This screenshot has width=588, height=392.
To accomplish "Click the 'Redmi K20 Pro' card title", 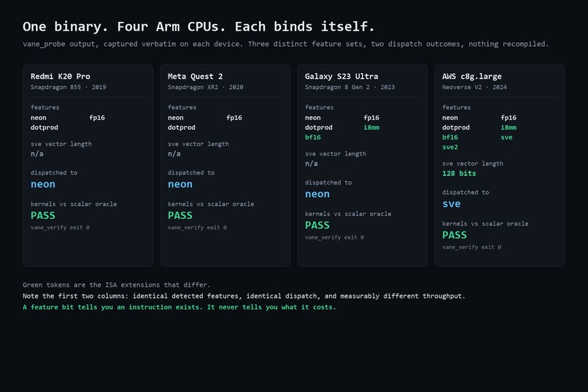I will pyautogui.click(x=61, y=76).
